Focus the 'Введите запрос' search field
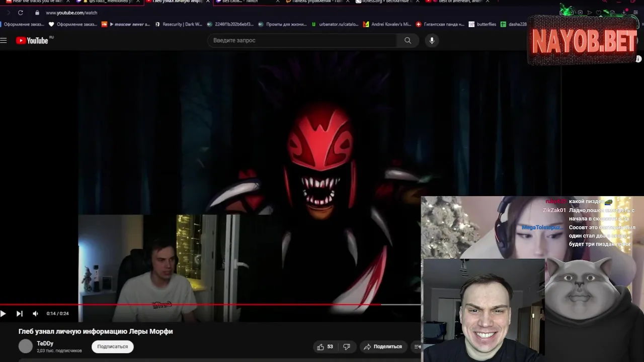The height and width of the screenshot is (362, 644). (302, 40)
